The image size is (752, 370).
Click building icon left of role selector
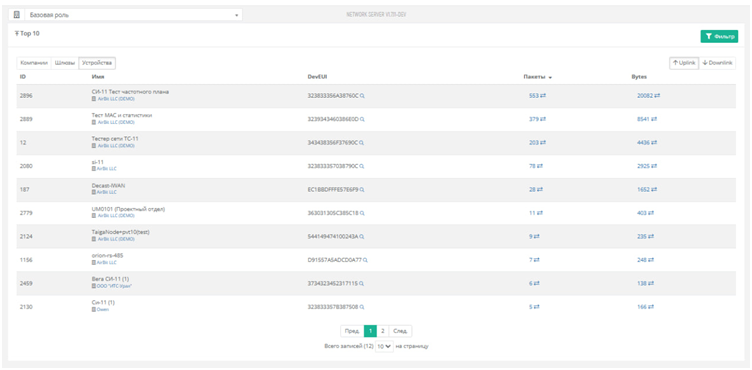pos(16,15)
